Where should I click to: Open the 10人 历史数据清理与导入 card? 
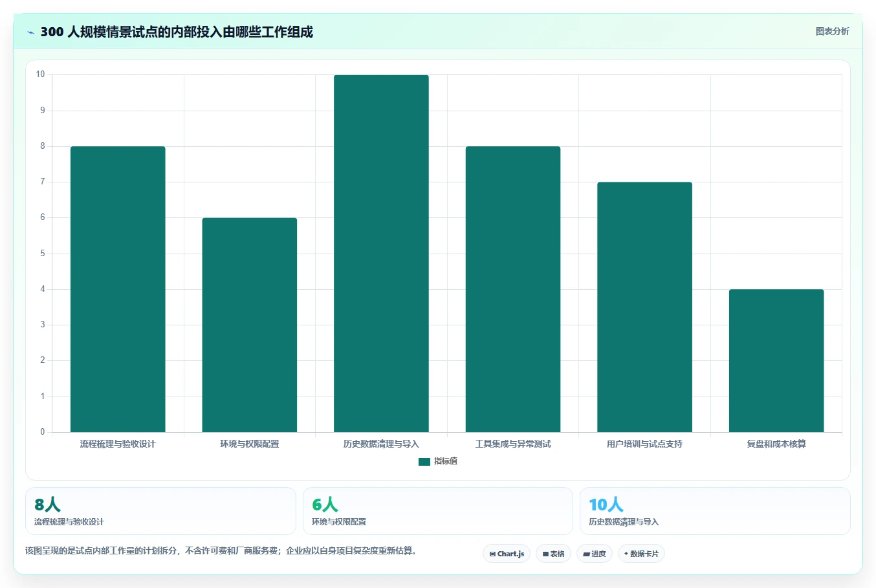coord(715,511)
